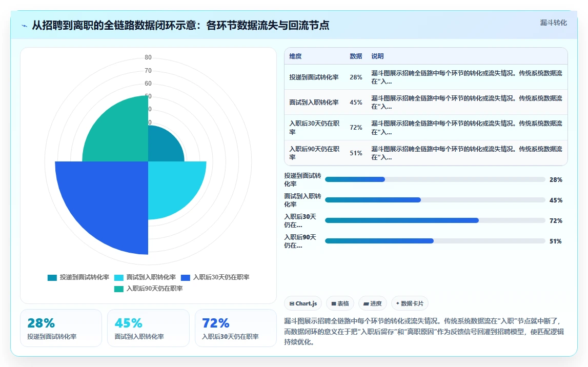588x367 pixels.
Task: Toggle legend swatch for 面试到入职转化率
Action: click(119, 277)
